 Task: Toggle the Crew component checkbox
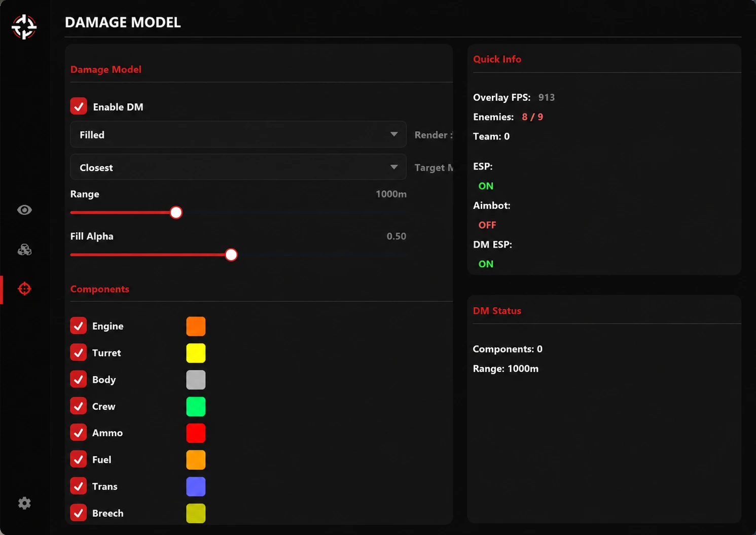coord(79,406)
